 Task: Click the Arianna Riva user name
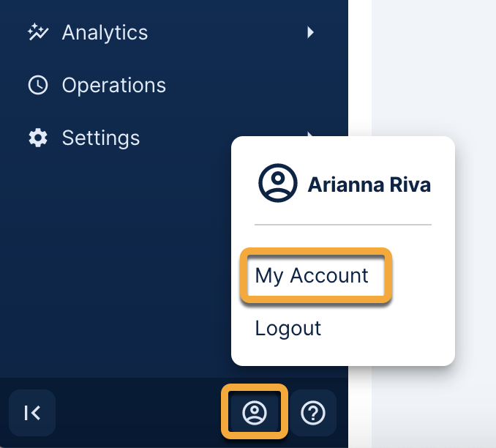pyautogui.click(x=369, y=184)
